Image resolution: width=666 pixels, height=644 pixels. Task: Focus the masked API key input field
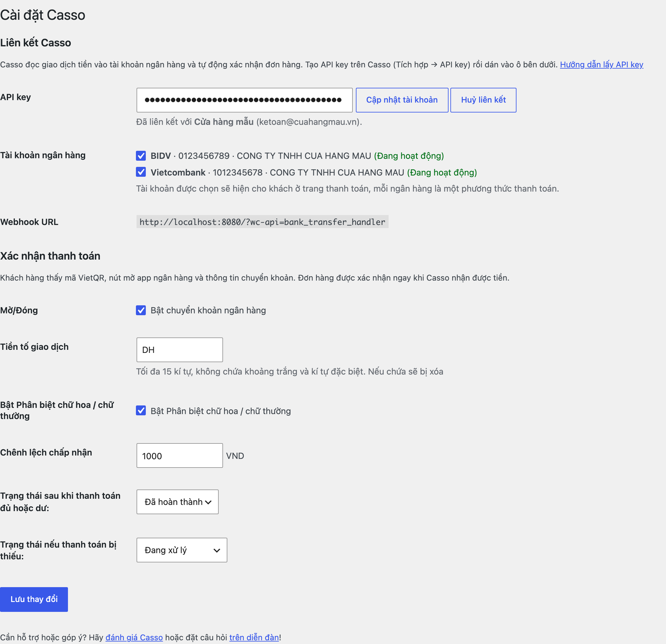click(x=244, y=100)
